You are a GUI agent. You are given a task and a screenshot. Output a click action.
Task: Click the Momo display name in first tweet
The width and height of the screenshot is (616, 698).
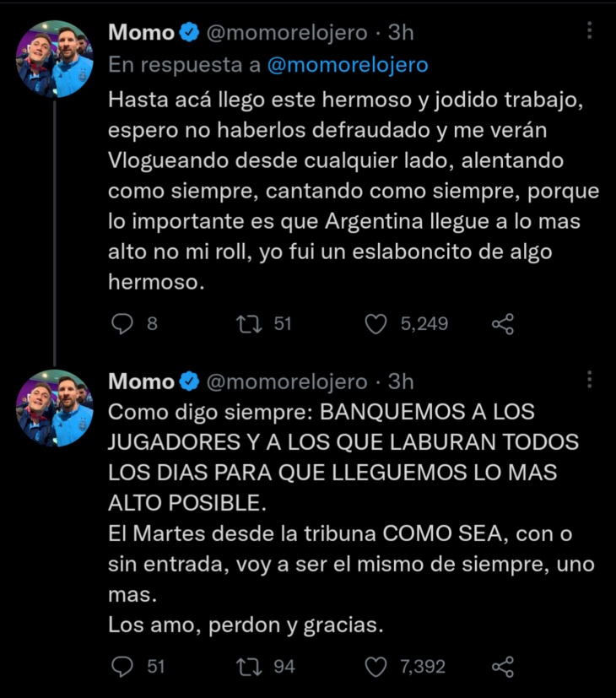[142, 33]
